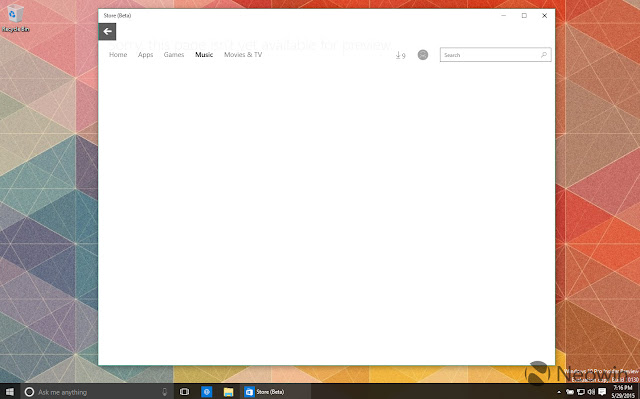Switch to Store (Beta) taskbar button
Viewport: 640px width, 399px height.
[276, 392]
